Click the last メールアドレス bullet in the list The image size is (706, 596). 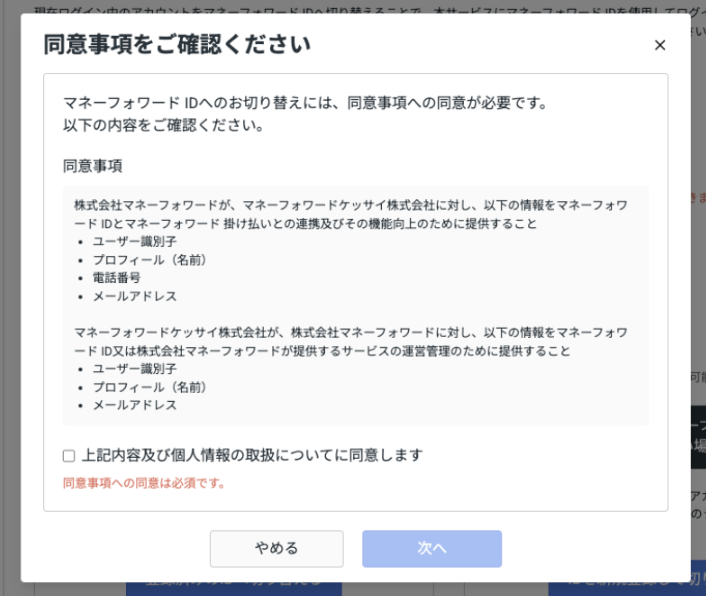[x=135, y=405]
